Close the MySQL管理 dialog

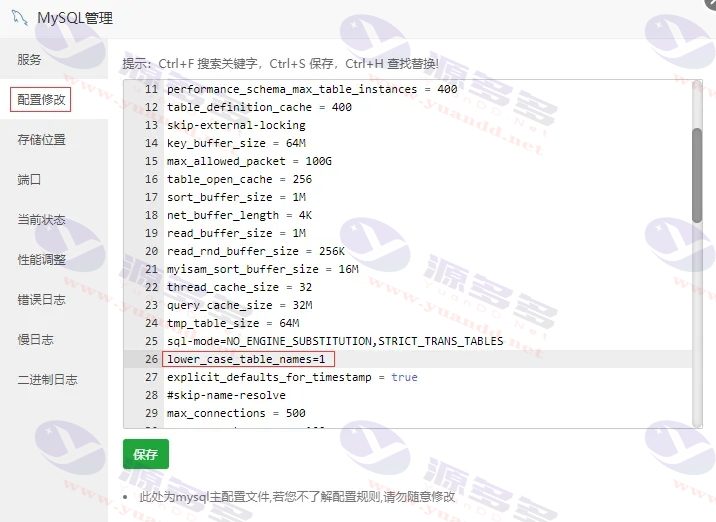[x=711, y=2]
